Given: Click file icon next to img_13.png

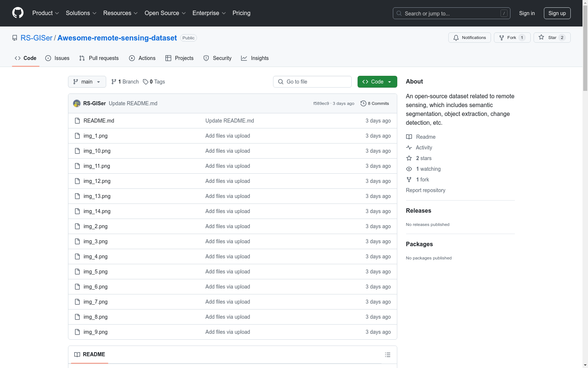Looking at the screenshot, I should [x=77, y=196].
